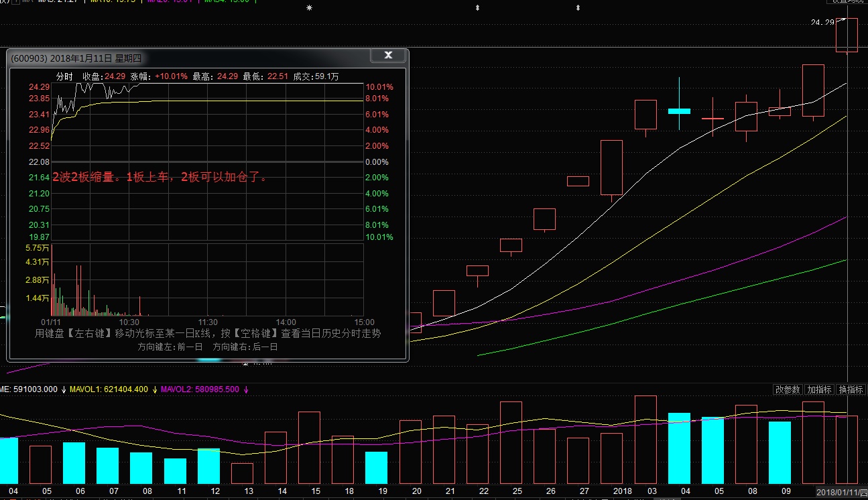This screenshot has width=868, height=500.
Task: Click the cyan volume bar for January 9
Action: (x=780, y=452)
